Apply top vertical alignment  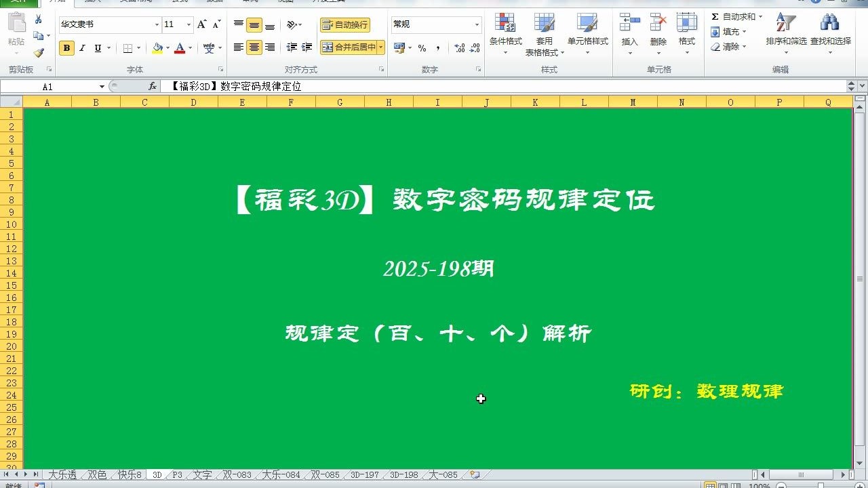(239, 25)
